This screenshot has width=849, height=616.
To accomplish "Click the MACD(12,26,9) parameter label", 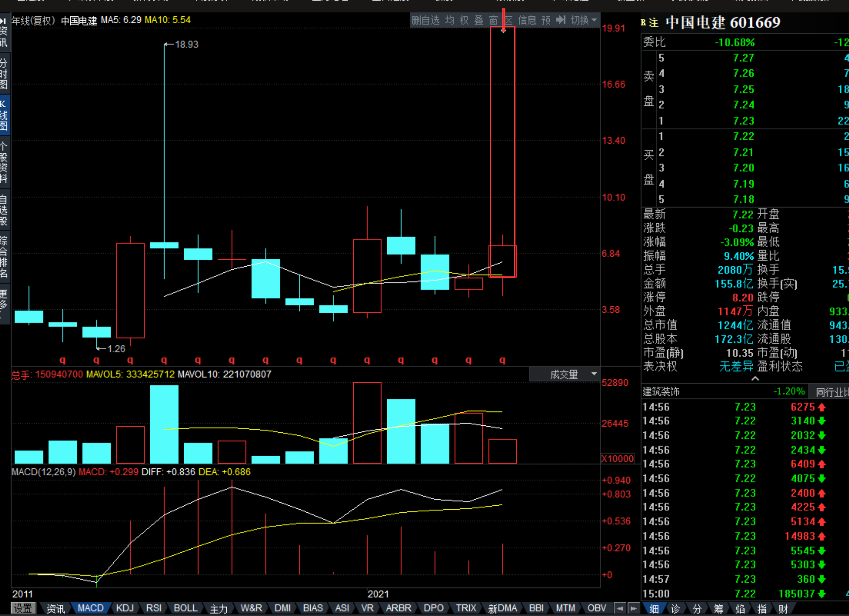I will [x=44, y=472].
